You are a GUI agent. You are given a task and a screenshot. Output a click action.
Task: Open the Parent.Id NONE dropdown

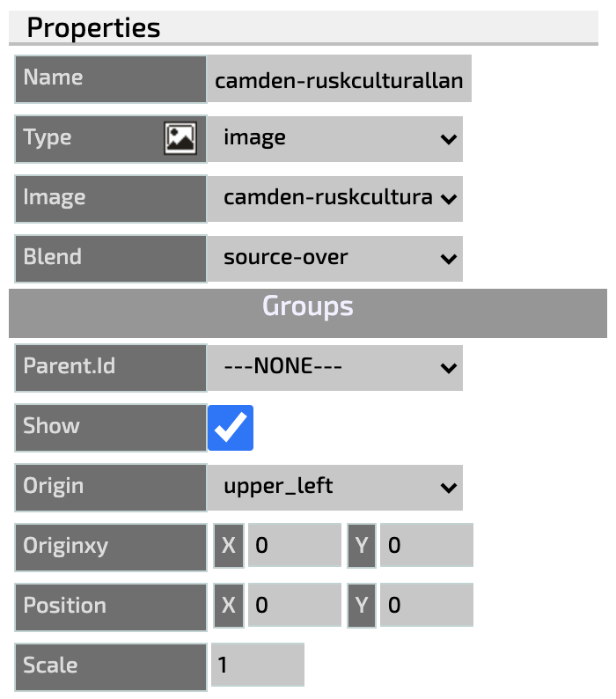pos(335,368)
